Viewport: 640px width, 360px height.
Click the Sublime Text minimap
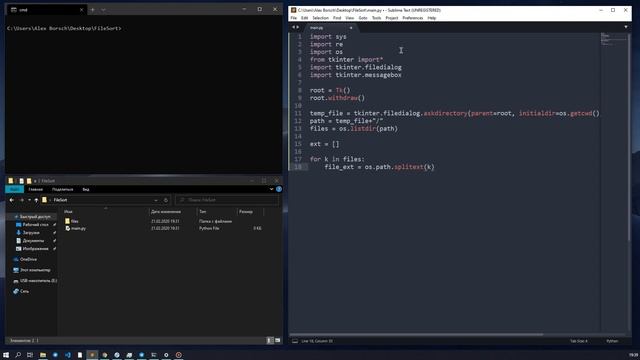pos(613,40)
